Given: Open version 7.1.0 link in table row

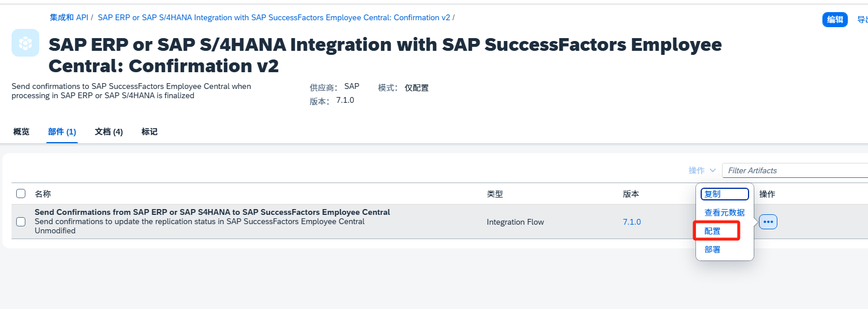Looking at the screenshot, I should (x=632, y=222).
